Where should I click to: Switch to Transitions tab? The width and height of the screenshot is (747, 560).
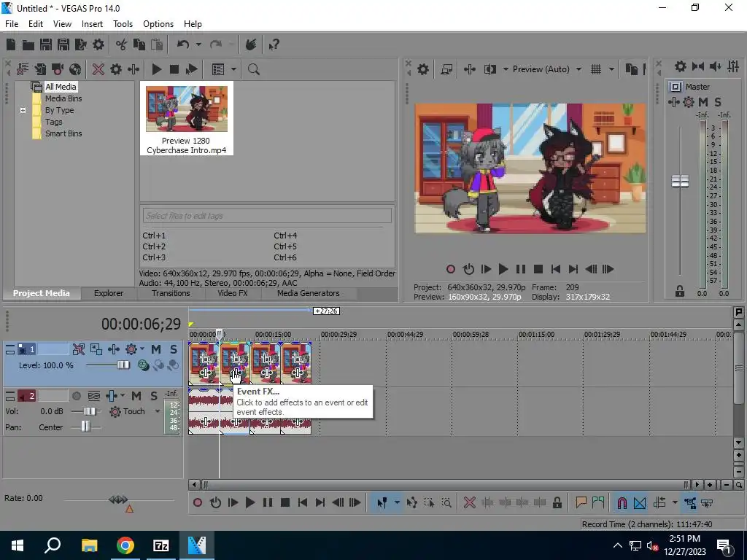[x=171, y=293]
